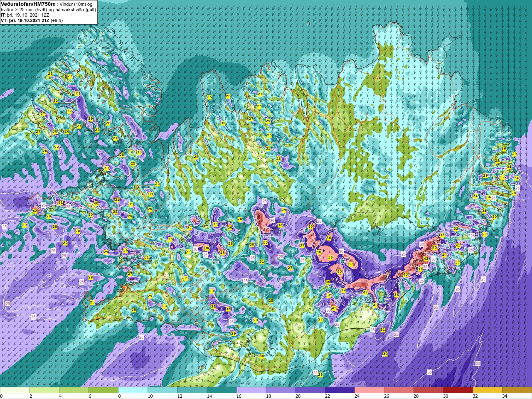Screen dimensions: 532x399
Task: Click the yellow 42 gust label near the western edge
Action: pyautogui.click(x=35, y=211)
